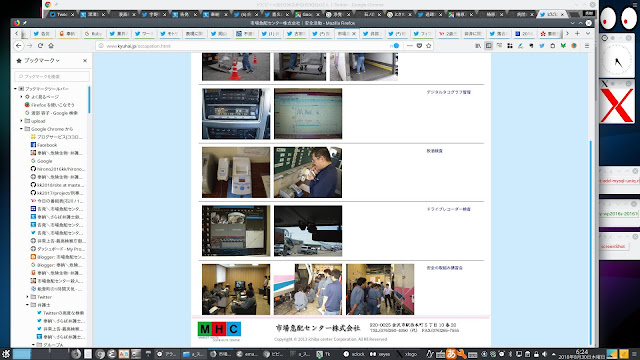Open the man using breathalyzer thumbnail
This screenshot has width=640, height=360.
[x=308, y=172]
